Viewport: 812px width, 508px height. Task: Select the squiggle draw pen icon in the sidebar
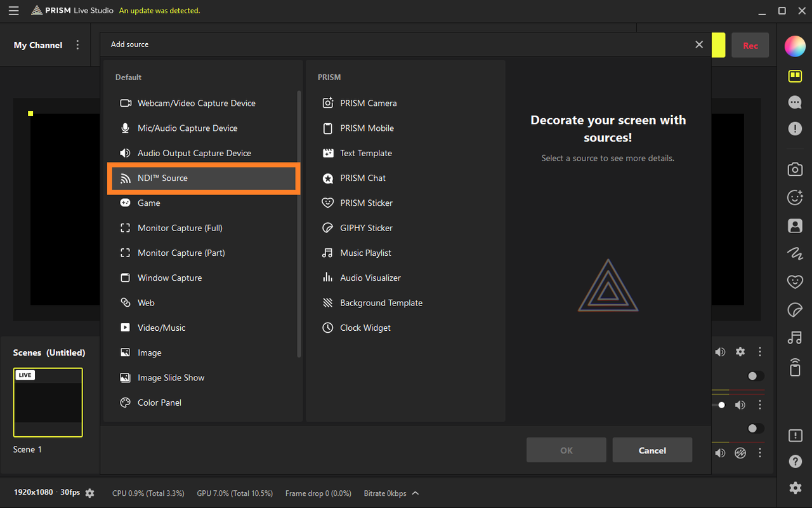click(795, 253)
